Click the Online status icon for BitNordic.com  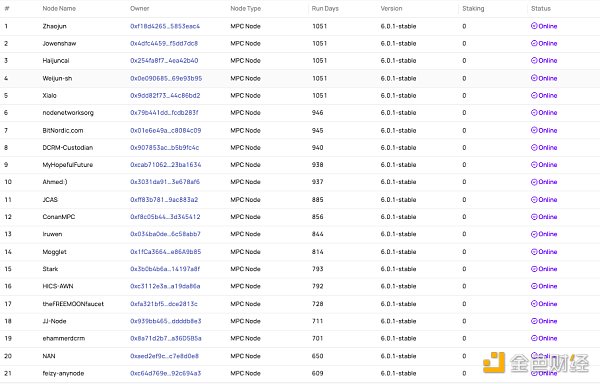534,130
